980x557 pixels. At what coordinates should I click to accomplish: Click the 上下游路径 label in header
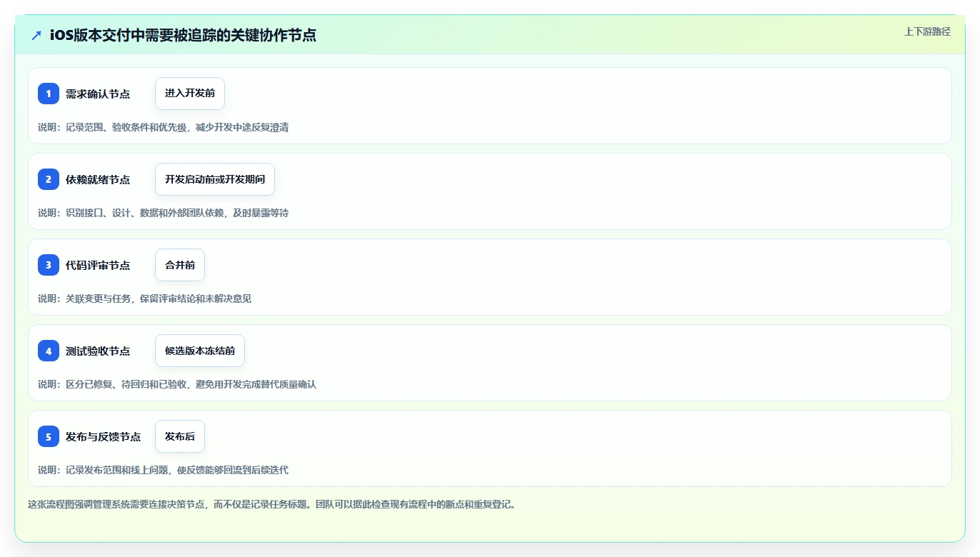point(927,31)
